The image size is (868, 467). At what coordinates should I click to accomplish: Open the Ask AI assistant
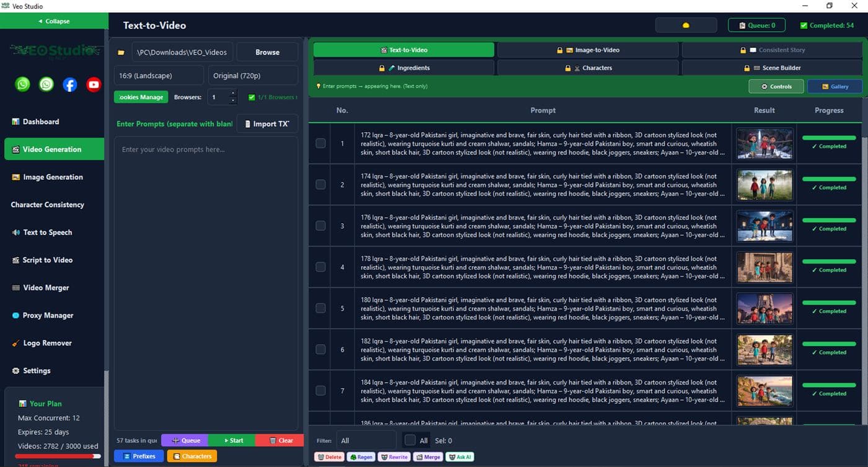click(x=460, y=457)
